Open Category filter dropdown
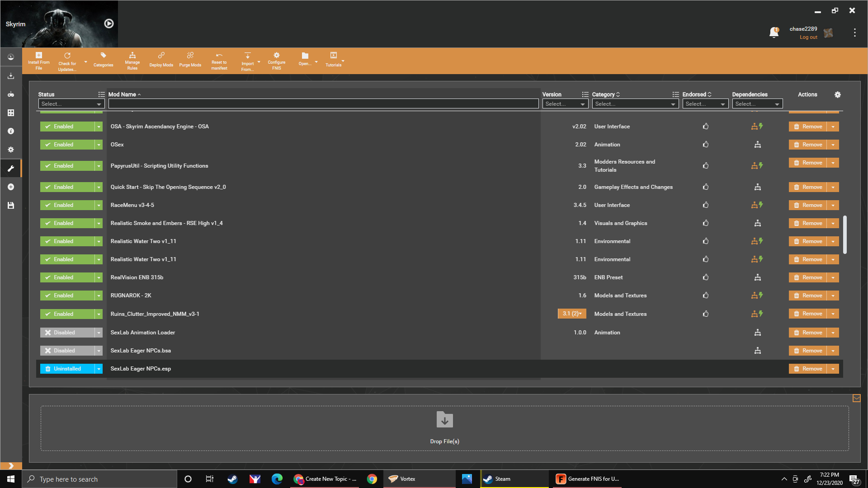 (x=635, y=104)
